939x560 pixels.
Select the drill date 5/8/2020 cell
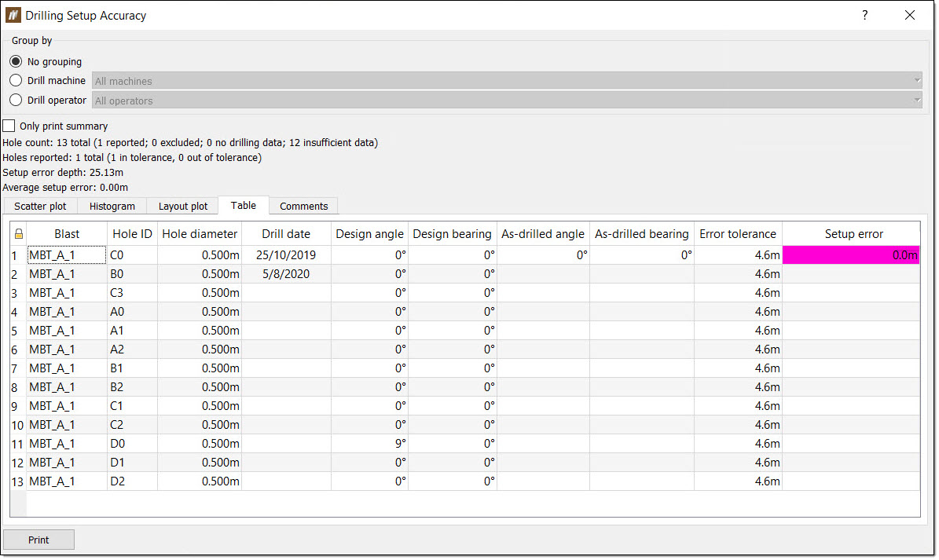pyautogui.click(x=286, y=274)
